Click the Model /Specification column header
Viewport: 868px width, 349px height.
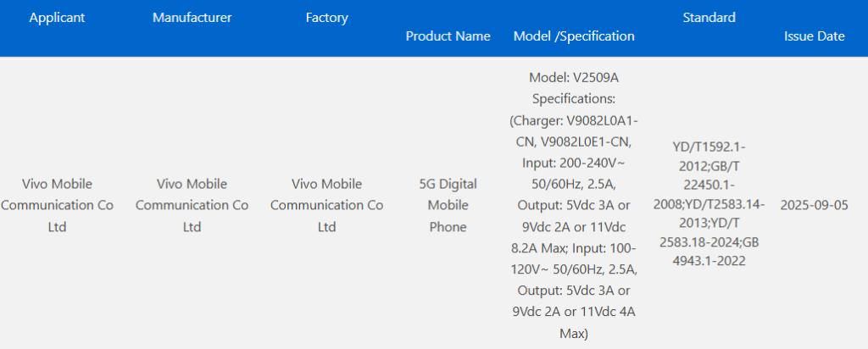click(x=574, y=36)
